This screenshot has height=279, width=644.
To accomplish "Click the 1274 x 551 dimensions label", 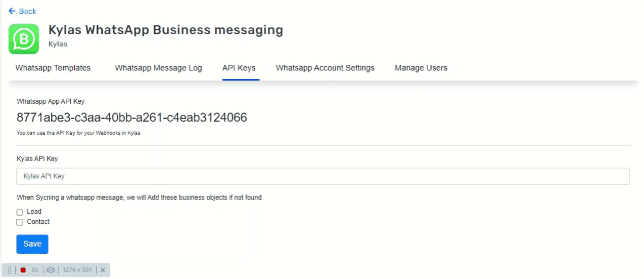I will click(x=77, y=270).
